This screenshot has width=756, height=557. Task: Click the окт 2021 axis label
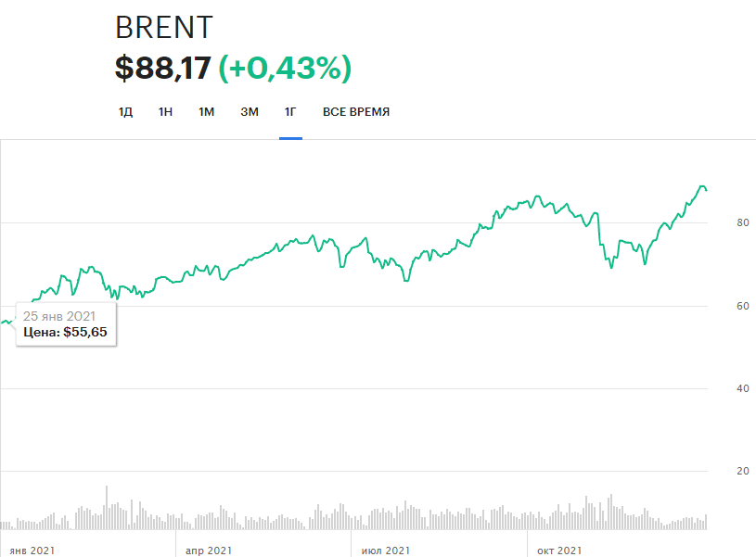point(559,551)
